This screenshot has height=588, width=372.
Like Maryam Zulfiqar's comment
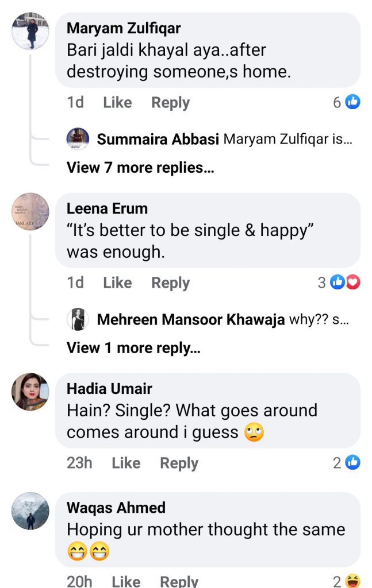pos(117,103)
